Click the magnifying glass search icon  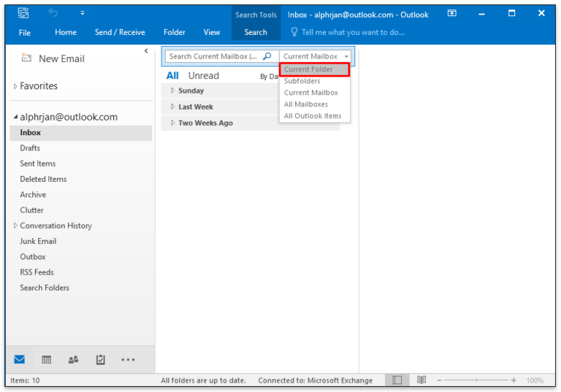coord(267,56)
